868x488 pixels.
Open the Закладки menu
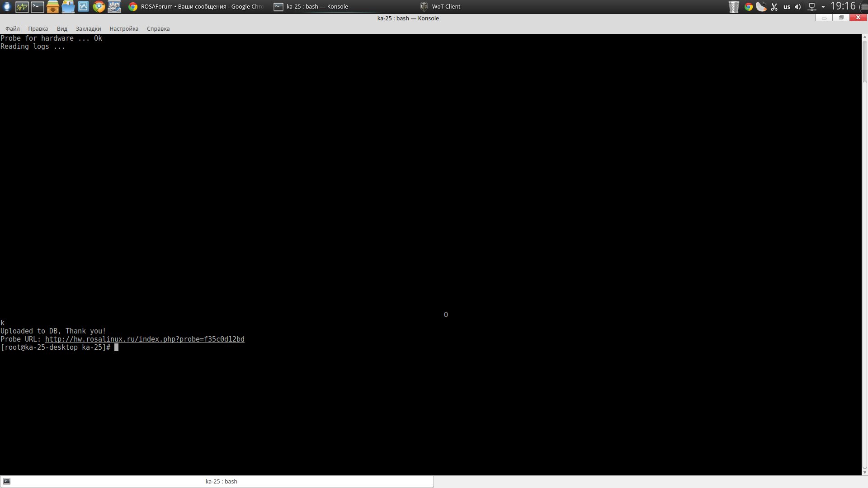[x=88, y=28]
